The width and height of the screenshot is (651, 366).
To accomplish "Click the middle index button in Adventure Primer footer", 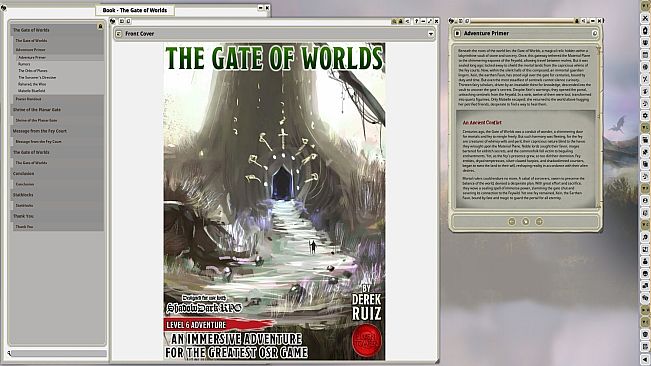I will coord(525,222).
